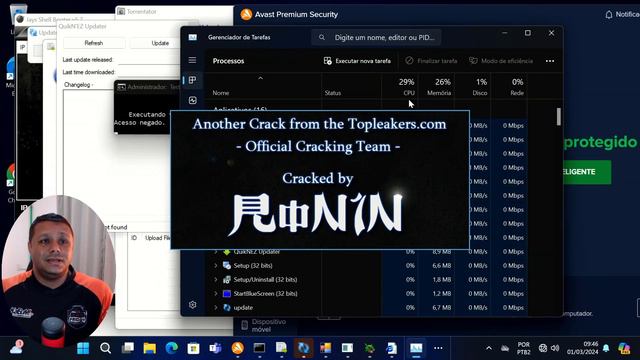Click the Finalizar tarefa button
This screenshot has height=360, width=640.
pyautogui.click(x=431, y=61)
